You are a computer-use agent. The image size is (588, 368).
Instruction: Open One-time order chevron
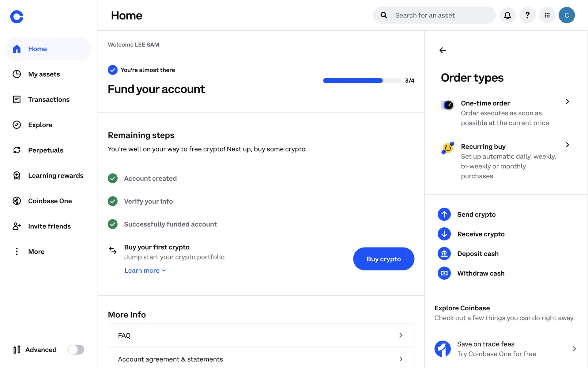click(x=567, y=102)
